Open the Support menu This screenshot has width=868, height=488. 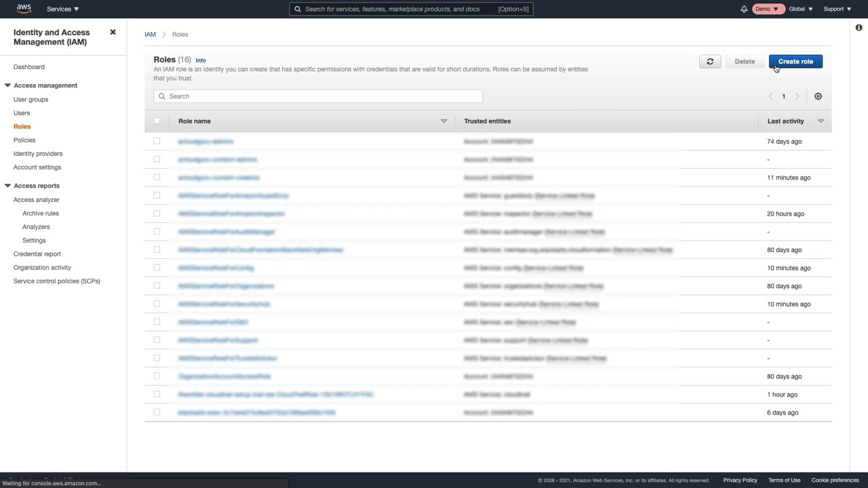click(837, 9)
